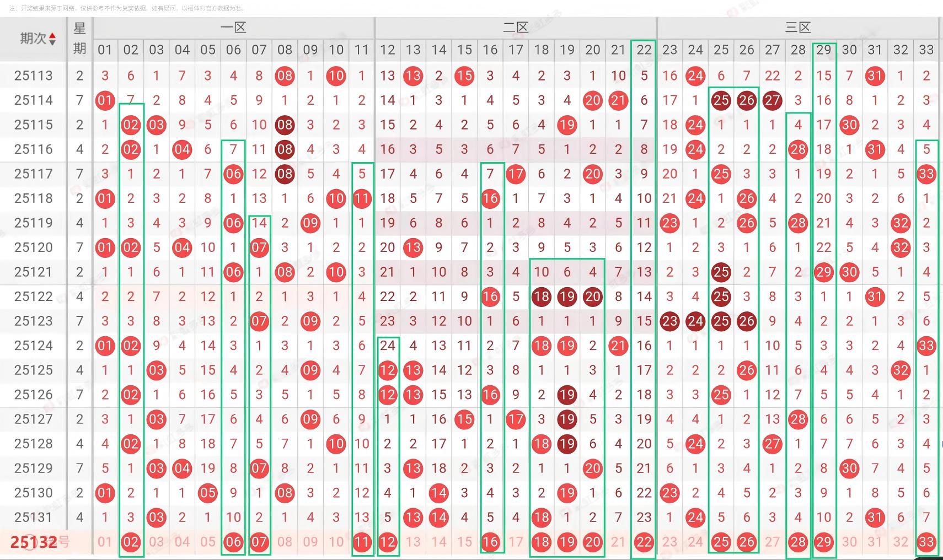This screenshot has height=560, width=943.
Task: Toggle number 22 in the 25132 prediction row
Action: coord(644,542)
